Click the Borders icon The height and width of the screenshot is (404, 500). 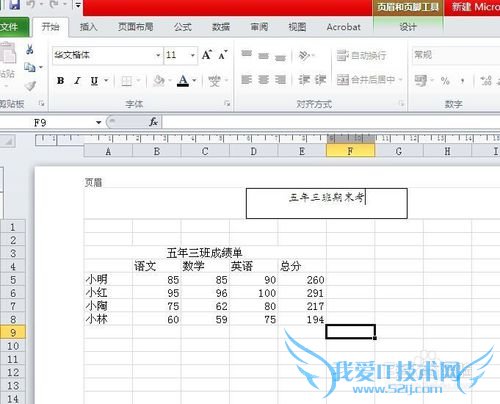(127, 81)
